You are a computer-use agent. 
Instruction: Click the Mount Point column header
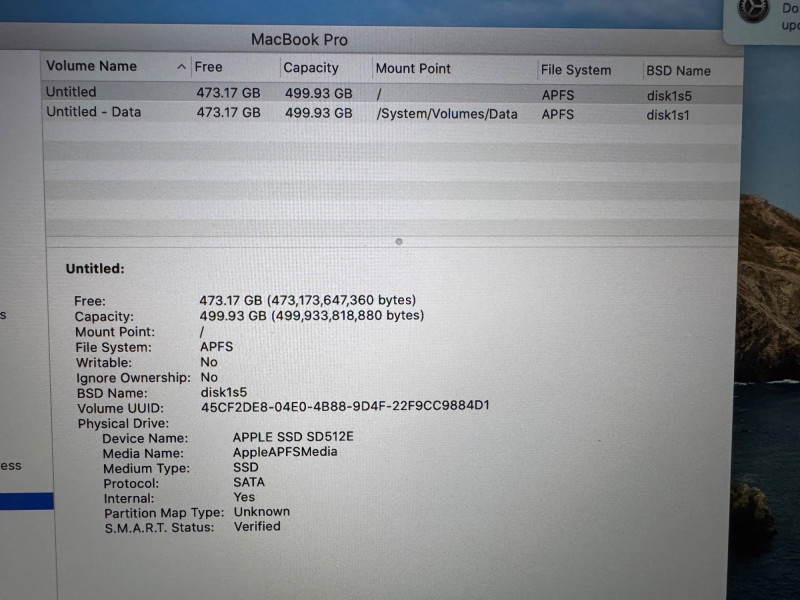[413, 69]
